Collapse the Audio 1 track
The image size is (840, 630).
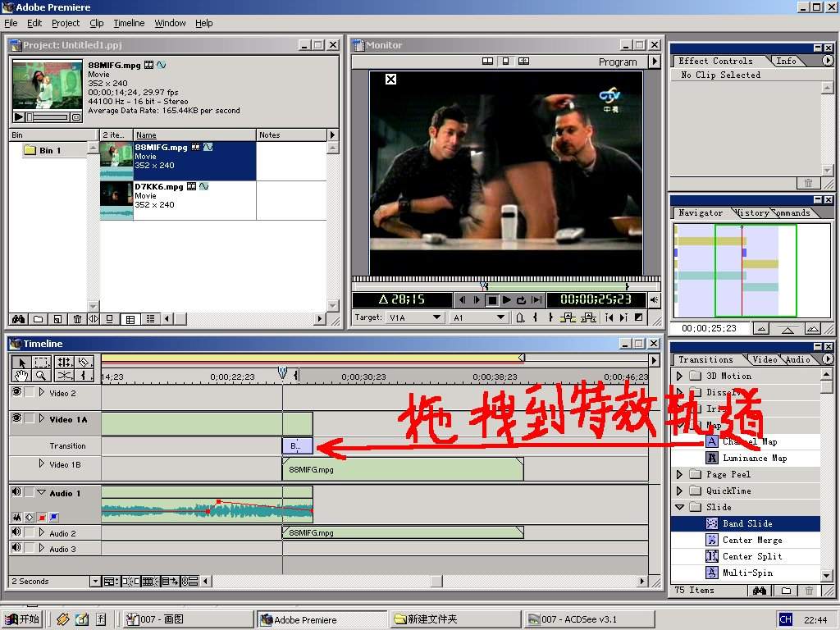[42, 492]
